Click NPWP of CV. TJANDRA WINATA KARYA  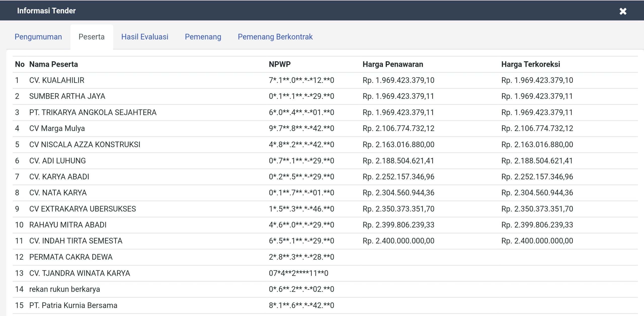point(298,273)
